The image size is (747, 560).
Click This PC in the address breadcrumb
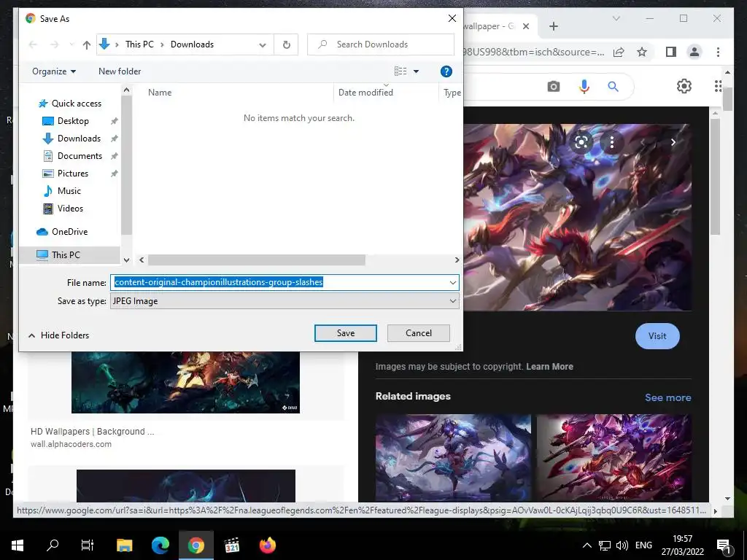pyautogui.click(x=139, y=44)
